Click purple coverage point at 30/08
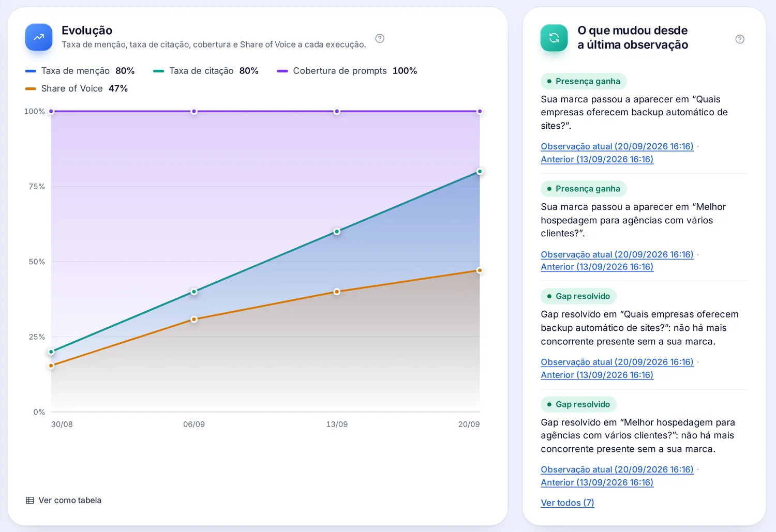Viewport: 776px width, 532px height. pyautogui.click(x=51, y=111)
